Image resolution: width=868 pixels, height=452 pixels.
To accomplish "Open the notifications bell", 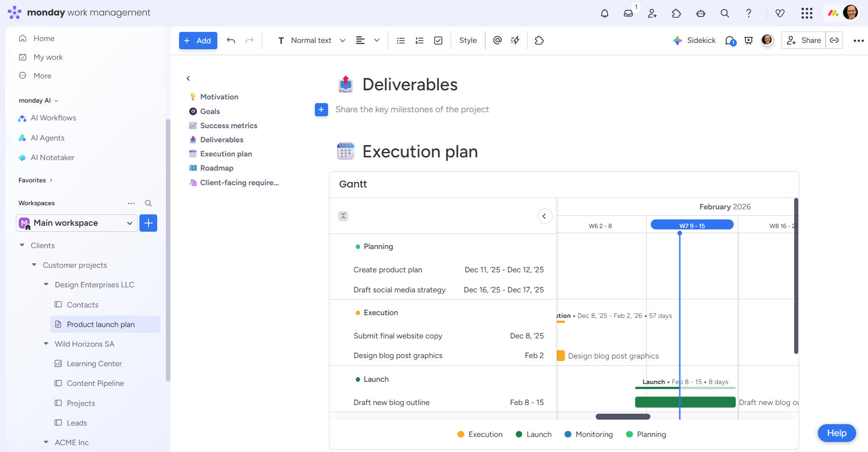I will 605,13.
